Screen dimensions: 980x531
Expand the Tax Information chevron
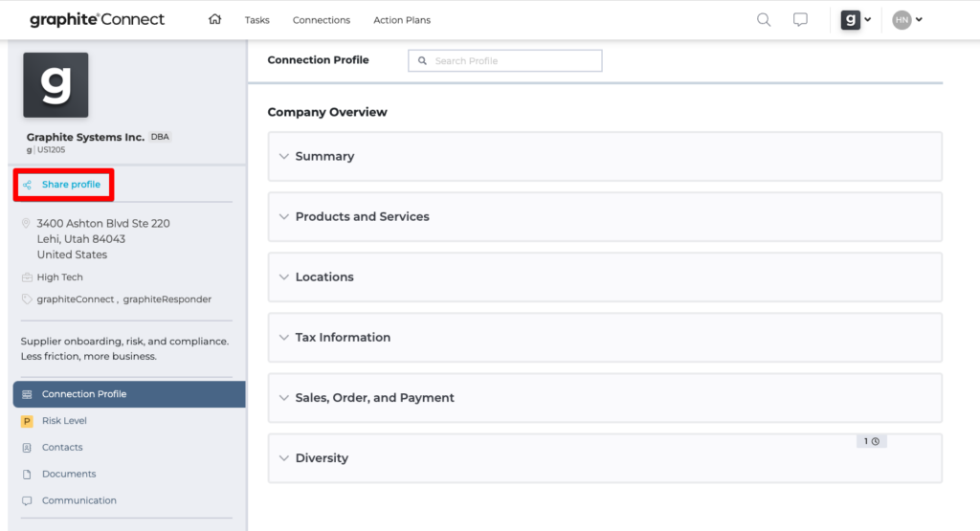pyautogui.click(x=283, y=338)
